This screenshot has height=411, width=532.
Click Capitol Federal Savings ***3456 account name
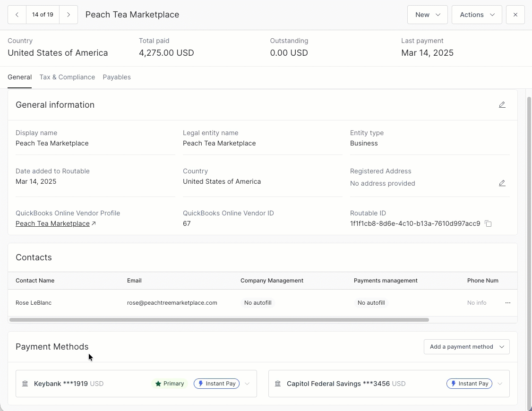pos(338,384)
